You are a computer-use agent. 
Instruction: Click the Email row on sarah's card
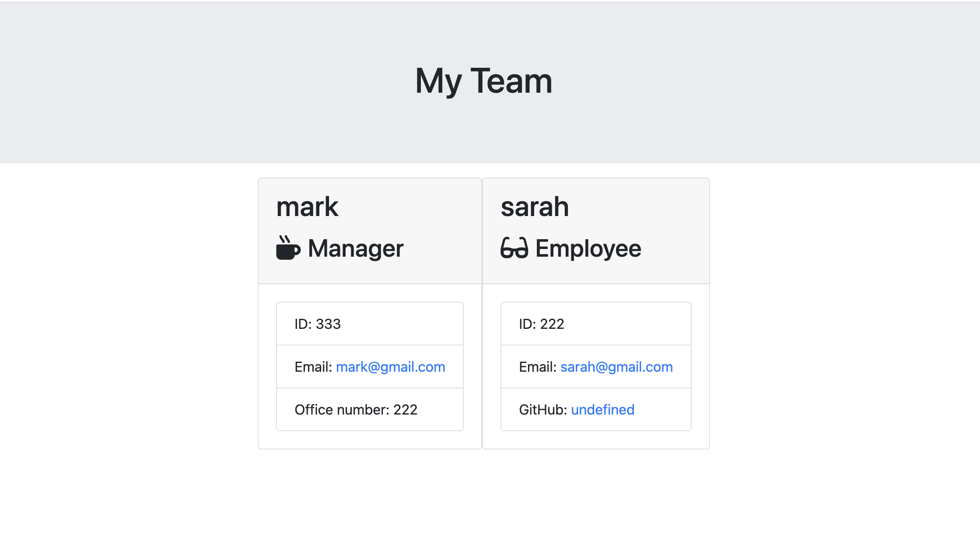(x=595, y=366)
